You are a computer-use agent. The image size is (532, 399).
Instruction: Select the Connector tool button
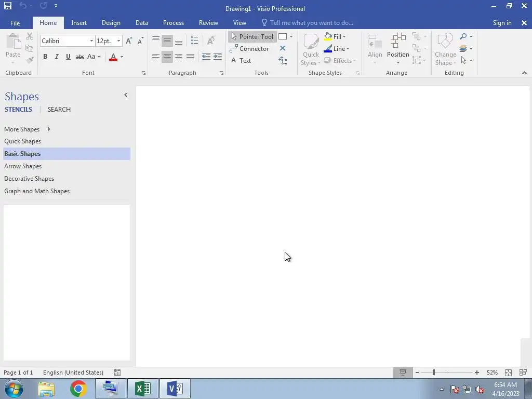coord(249,48)
